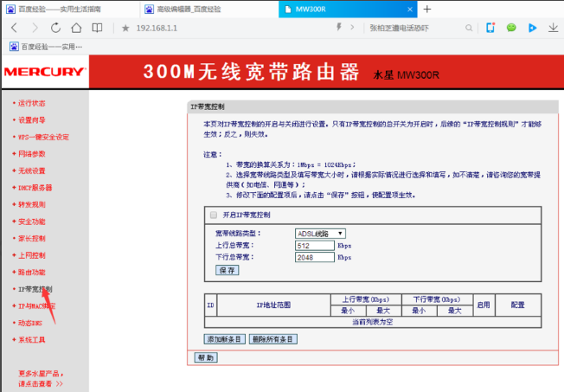Screen dimensions: 564x392
Task: Open the ADSL线路 line type dropdown
Action: click(x=320, y=233)
